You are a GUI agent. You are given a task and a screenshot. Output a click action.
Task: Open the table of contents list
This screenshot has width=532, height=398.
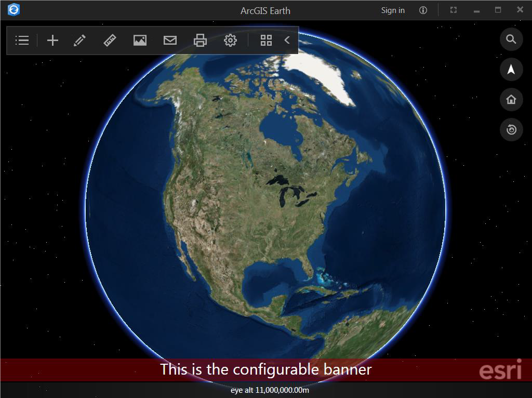click(x=22, y=41)
